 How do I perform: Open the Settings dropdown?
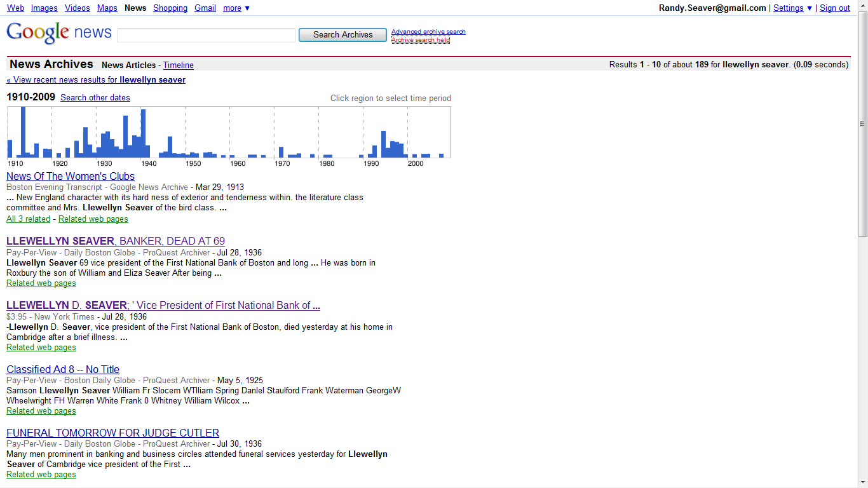pos(792,8)
